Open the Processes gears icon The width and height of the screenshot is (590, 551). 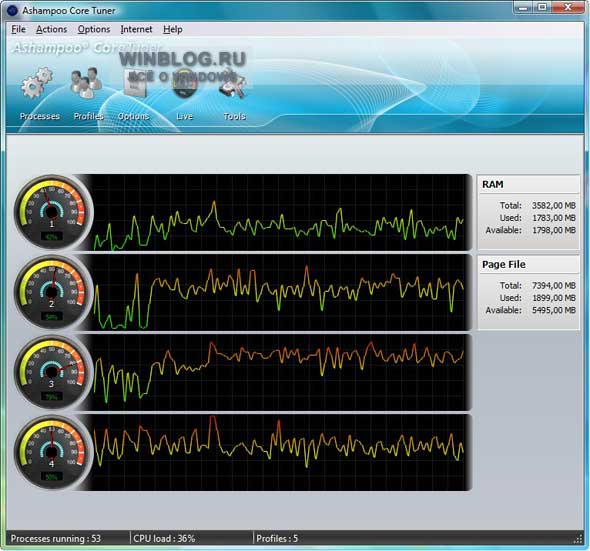[x=37, y=83]
